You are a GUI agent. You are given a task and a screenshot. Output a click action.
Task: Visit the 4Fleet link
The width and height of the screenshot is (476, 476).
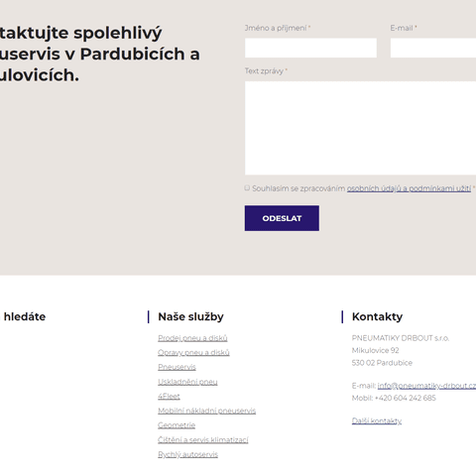point(169,396)
